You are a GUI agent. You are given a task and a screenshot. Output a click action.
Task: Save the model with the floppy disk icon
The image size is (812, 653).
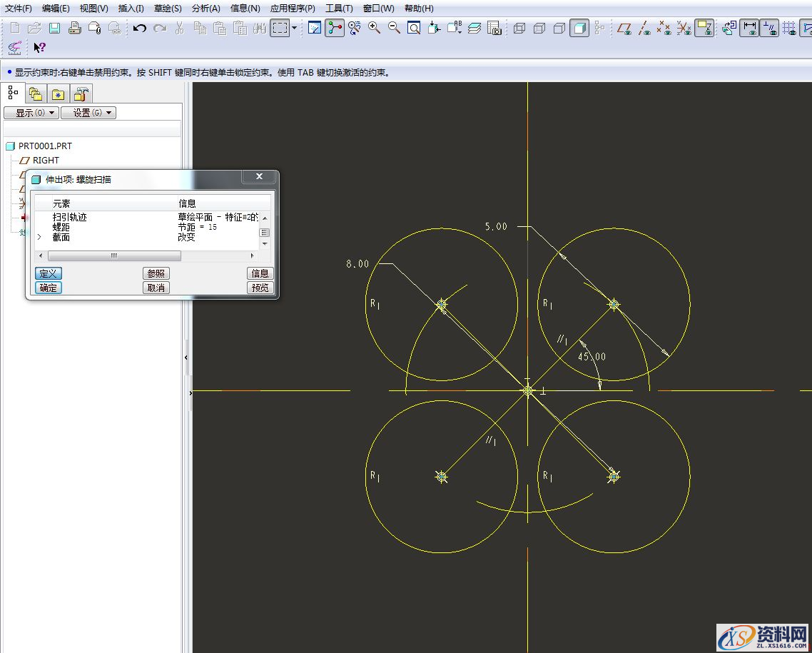[54, 29]
